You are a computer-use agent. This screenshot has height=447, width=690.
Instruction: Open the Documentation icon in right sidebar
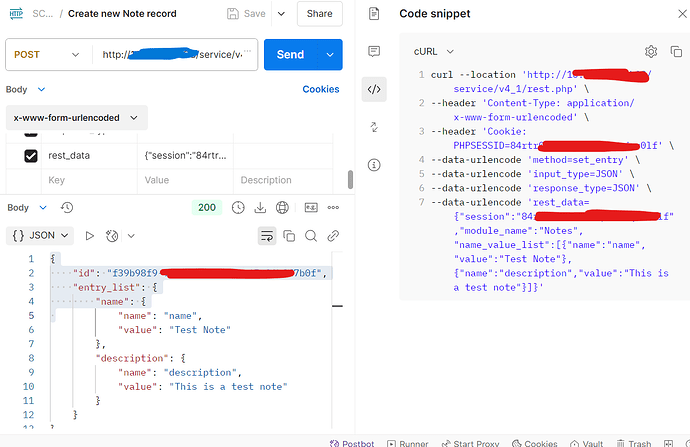click(x=374, y=14)
